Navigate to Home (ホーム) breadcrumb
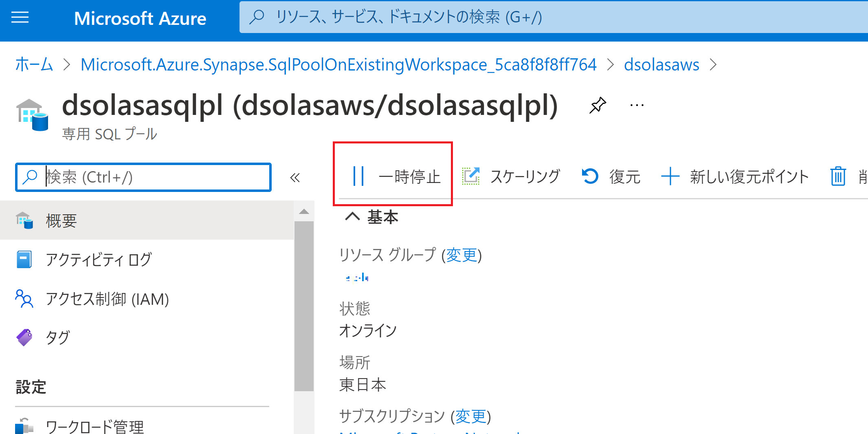Image resolution: width=868 pixels, height=434 pixels. (33, 64)
